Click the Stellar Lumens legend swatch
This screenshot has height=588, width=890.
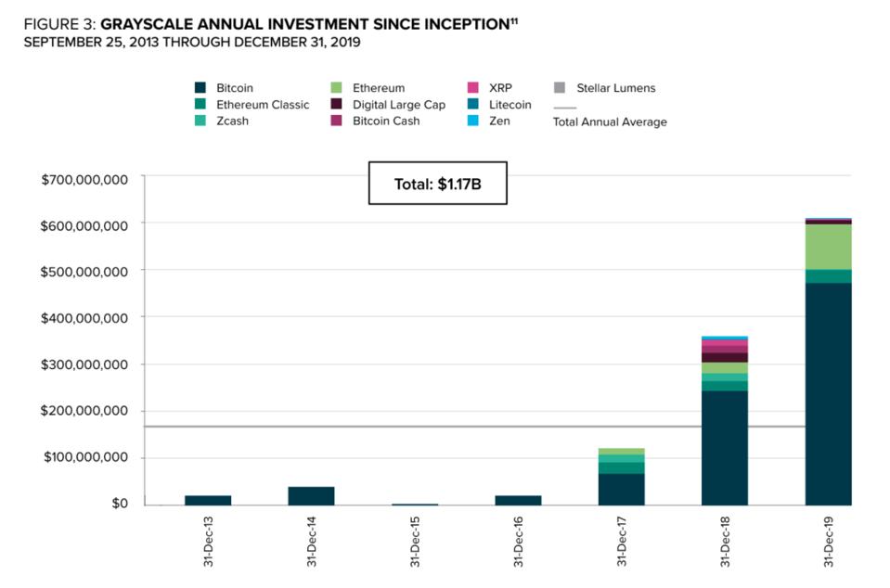[x=559, y=87]
